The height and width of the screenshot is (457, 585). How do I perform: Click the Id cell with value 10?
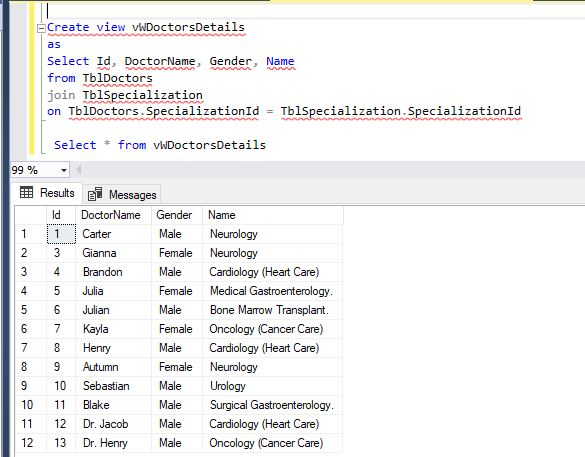coord(61,386)
